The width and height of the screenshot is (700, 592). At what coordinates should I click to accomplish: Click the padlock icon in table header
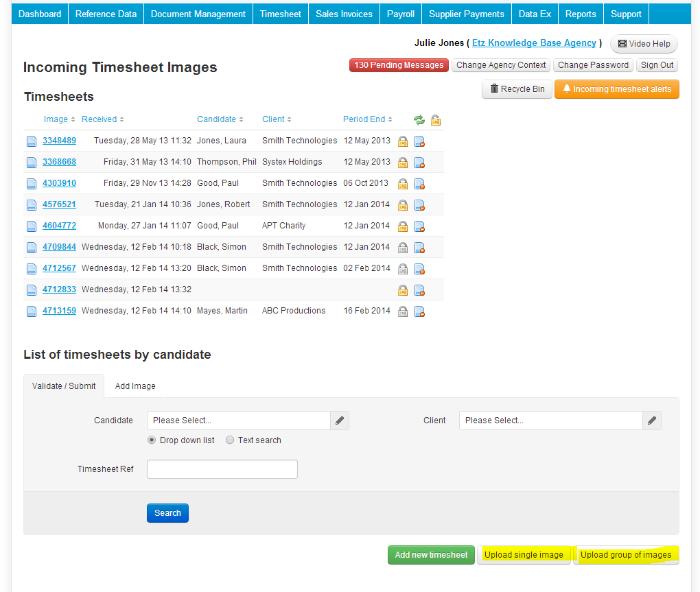coord(436,120)
